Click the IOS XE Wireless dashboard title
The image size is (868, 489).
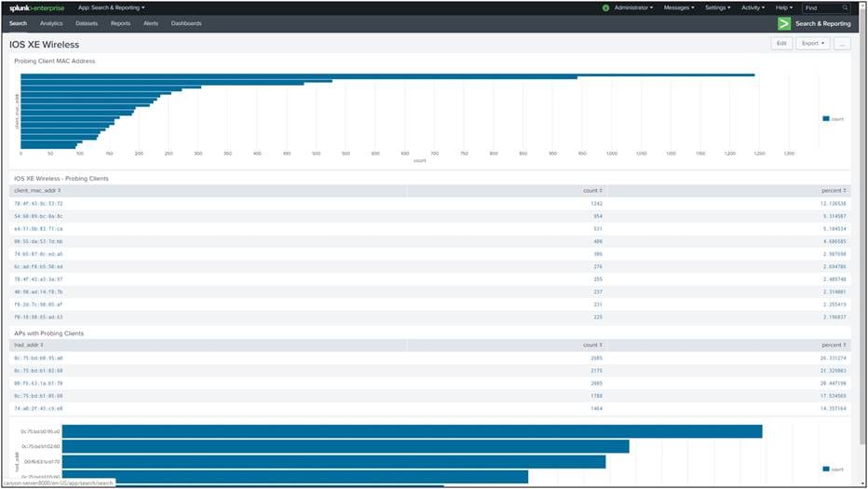(45, 45)
